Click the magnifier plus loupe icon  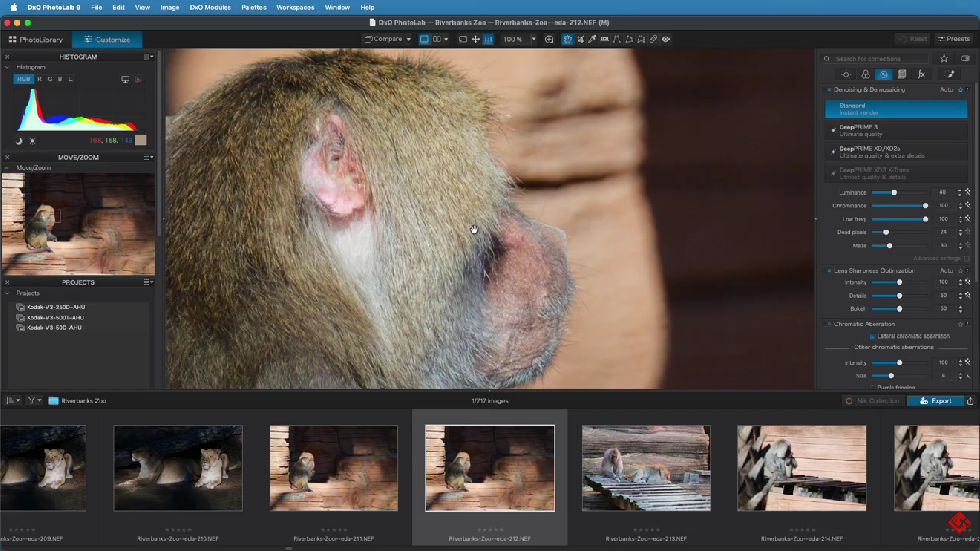[x=549, y=39]
